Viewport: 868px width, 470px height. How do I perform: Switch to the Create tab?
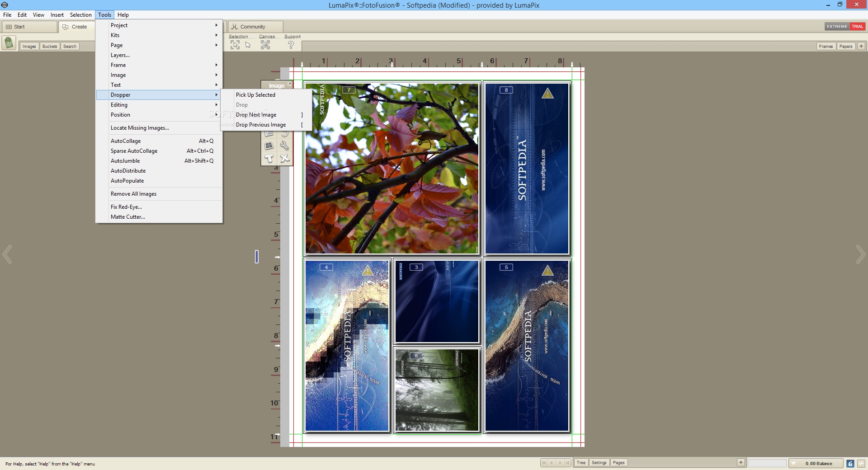click(76, 27)
